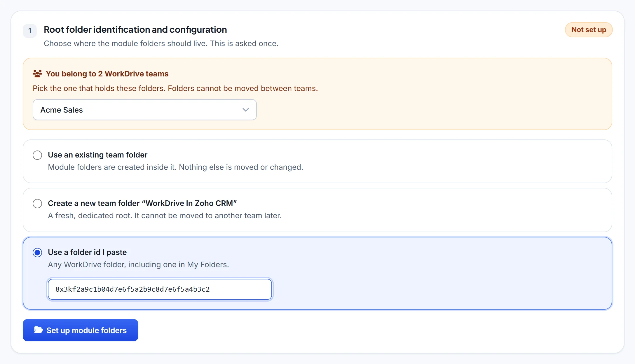
Task: Open the Acme Sales team dropdown
Action: coord(145,110)
